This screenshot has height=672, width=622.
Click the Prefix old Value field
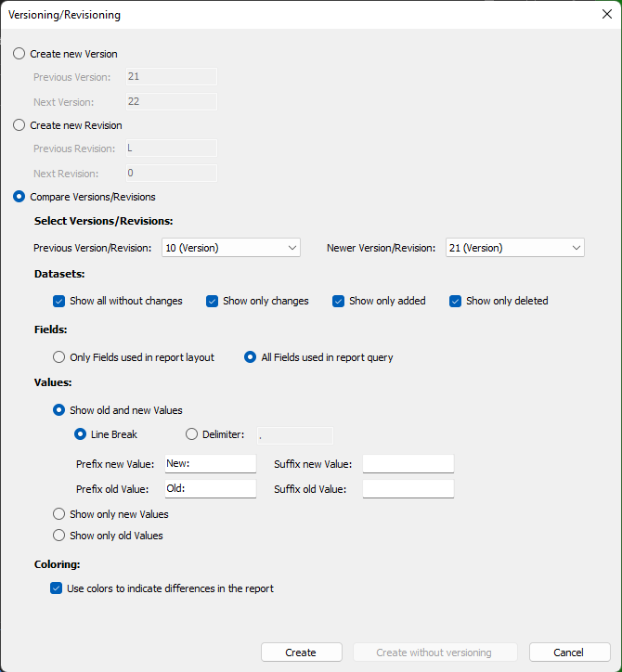pos(210,488)
